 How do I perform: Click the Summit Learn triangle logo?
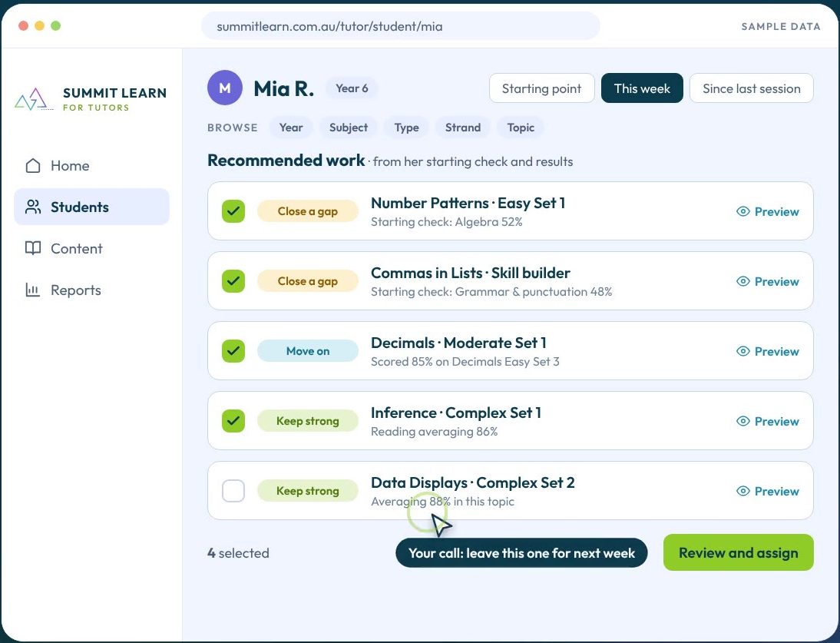point(34,99)
